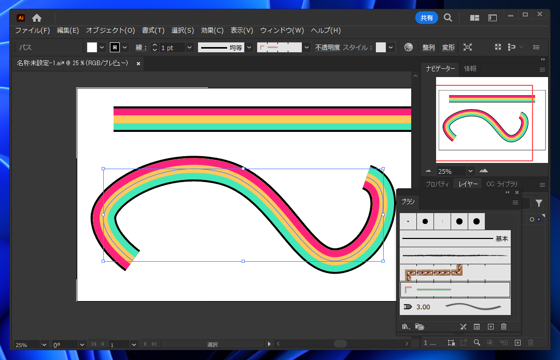Click the recolor artwork globe icon
The height and width of the screenshot is (360, 560).
408,47
